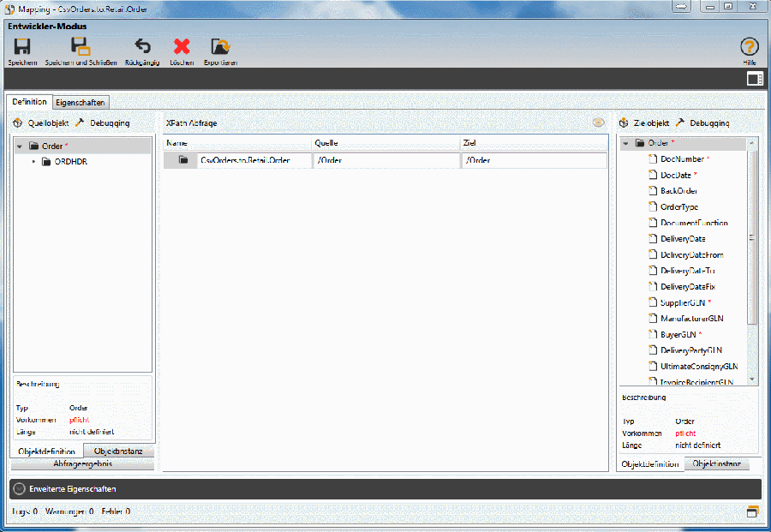
Task: Click the Exportieren export icon
Action: [220, 47]
